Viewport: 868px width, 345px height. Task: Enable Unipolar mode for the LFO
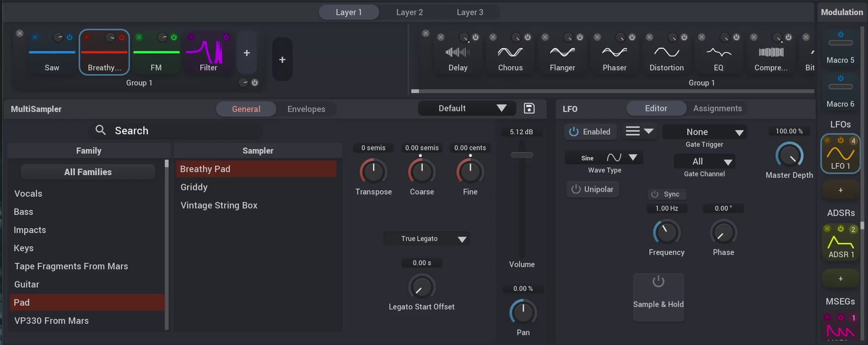[x=592, y=189]
